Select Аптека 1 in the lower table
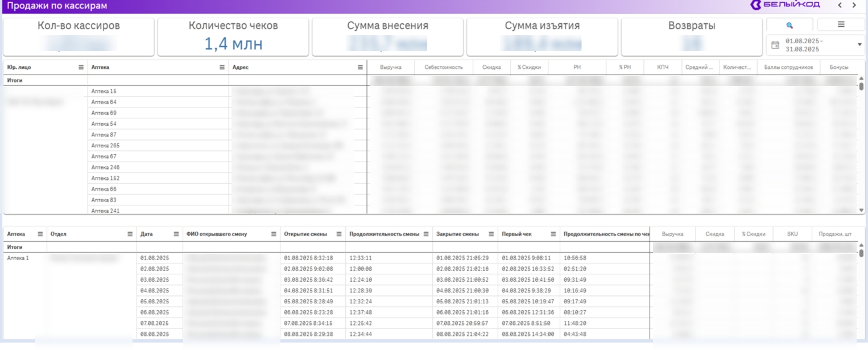Viewport: 868px width, 350px height. (18, 258)
